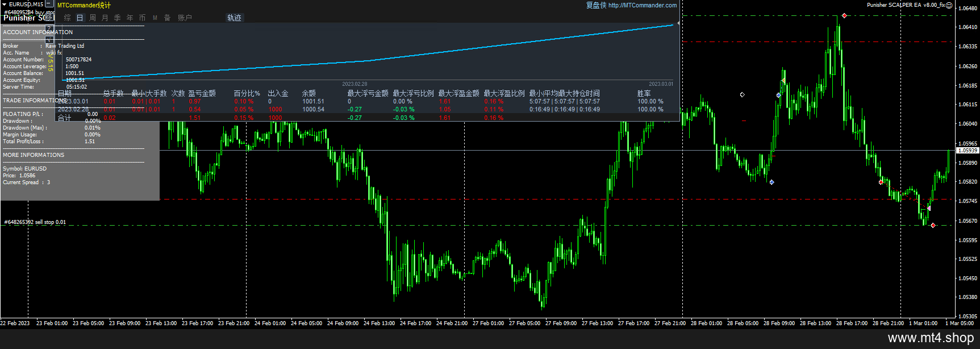The height and width of the screenshot is (349, 980).
Task: Click the 1001.51 balance cell in table
Action: click(314, 102)
